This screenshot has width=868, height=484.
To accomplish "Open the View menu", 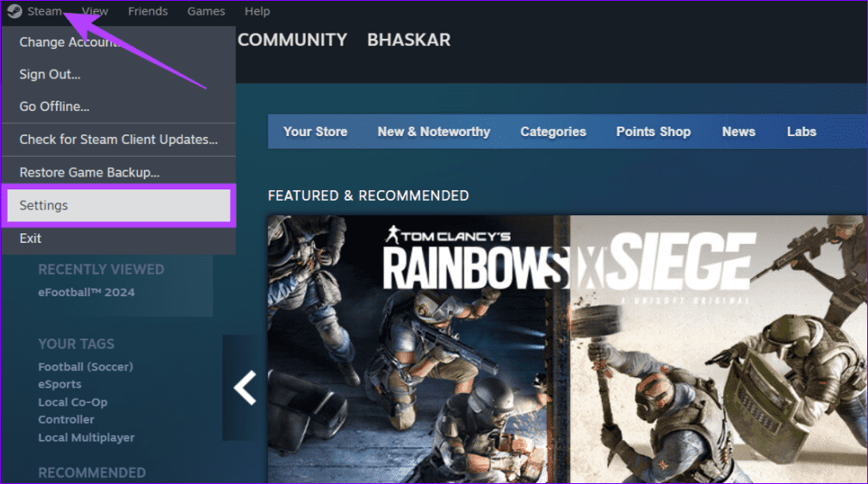I will tap(95, 11).
